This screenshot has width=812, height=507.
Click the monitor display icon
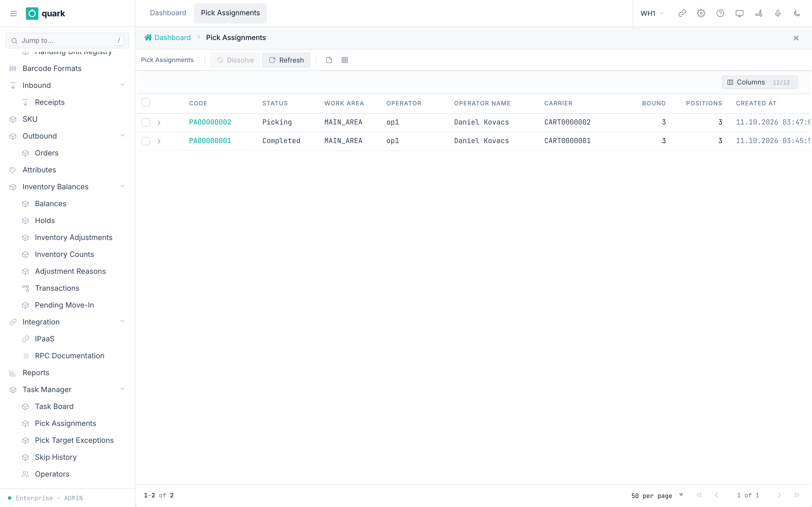739,14
